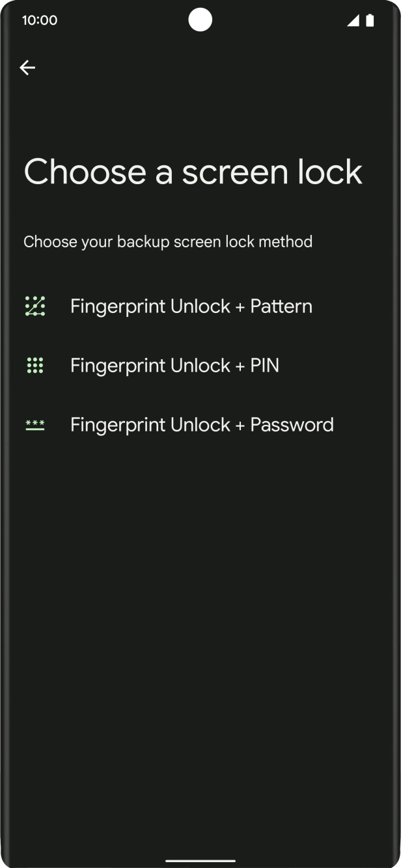Select the Pattern icon next to pattern option
The image size is (401, 868).
[x=36, y=305]
